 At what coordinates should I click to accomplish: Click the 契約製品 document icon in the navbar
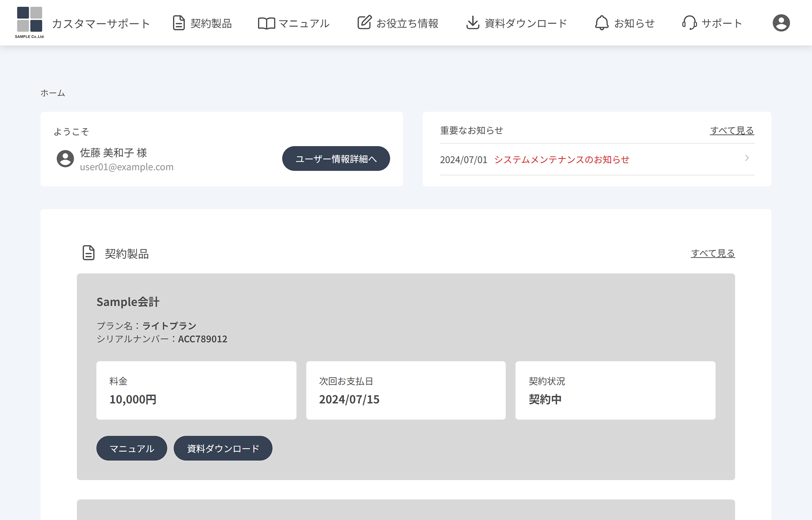click(179, 23)
